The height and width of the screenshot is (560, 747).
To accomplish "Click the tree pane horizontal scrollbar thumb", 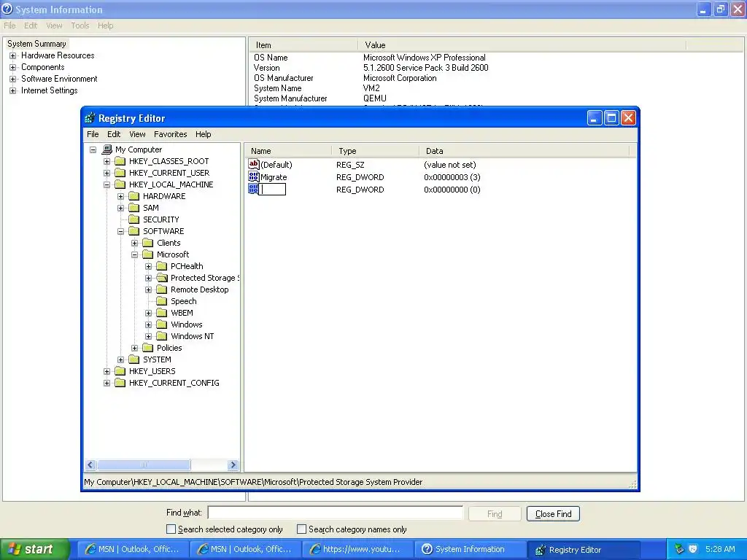I will tap(144, 464).
